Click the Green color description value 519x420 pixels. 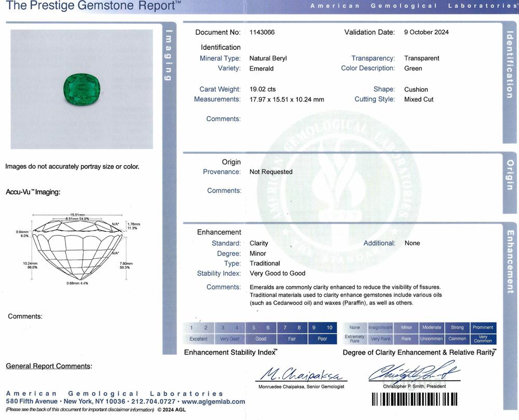(x=413, y=68)
